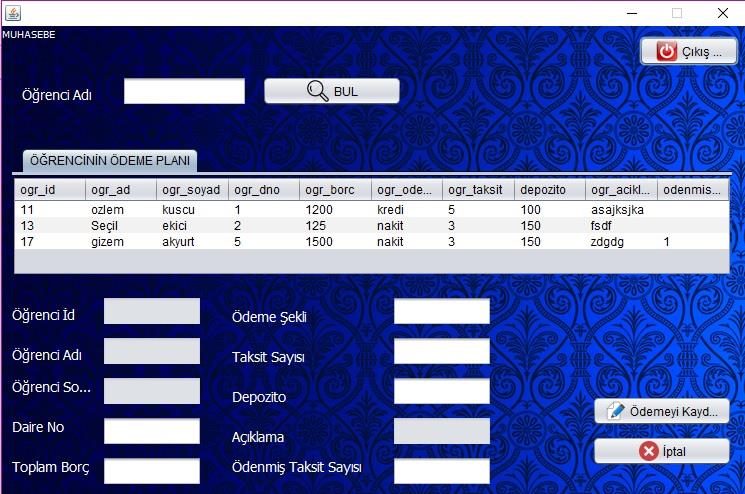Focus the Ödeme Şekli input field
Image resolution: width=745 pixels, height=494 pixels.
click(441, 312)
